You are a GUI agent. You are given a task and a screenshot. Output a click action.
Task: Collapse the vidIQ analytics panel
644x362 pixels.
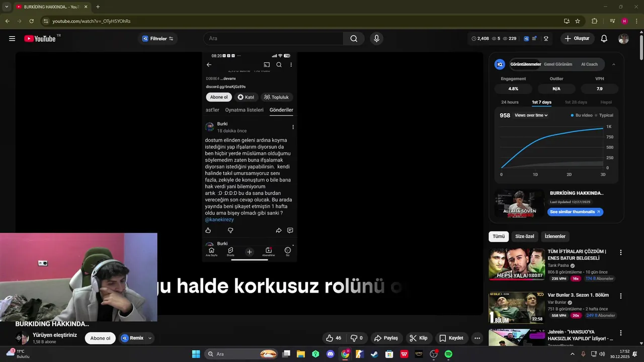click(613, 64)
